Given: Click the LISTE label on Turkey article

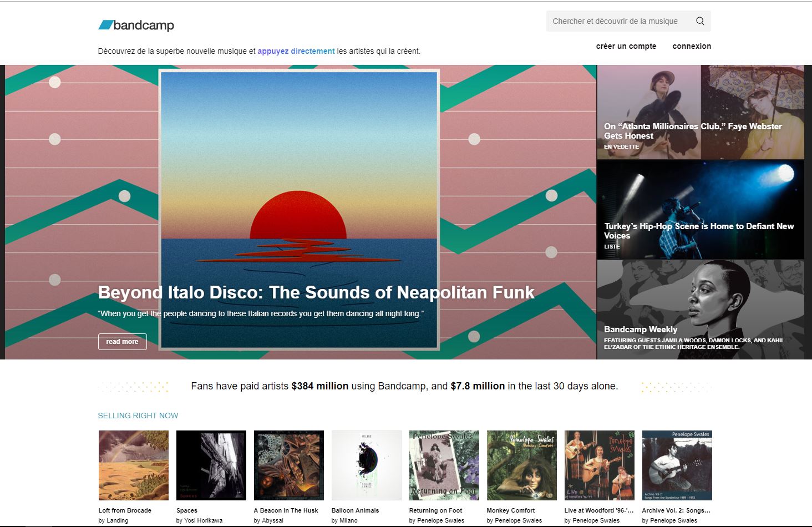Looking at the screenshot, I should (x=612, y=246).
